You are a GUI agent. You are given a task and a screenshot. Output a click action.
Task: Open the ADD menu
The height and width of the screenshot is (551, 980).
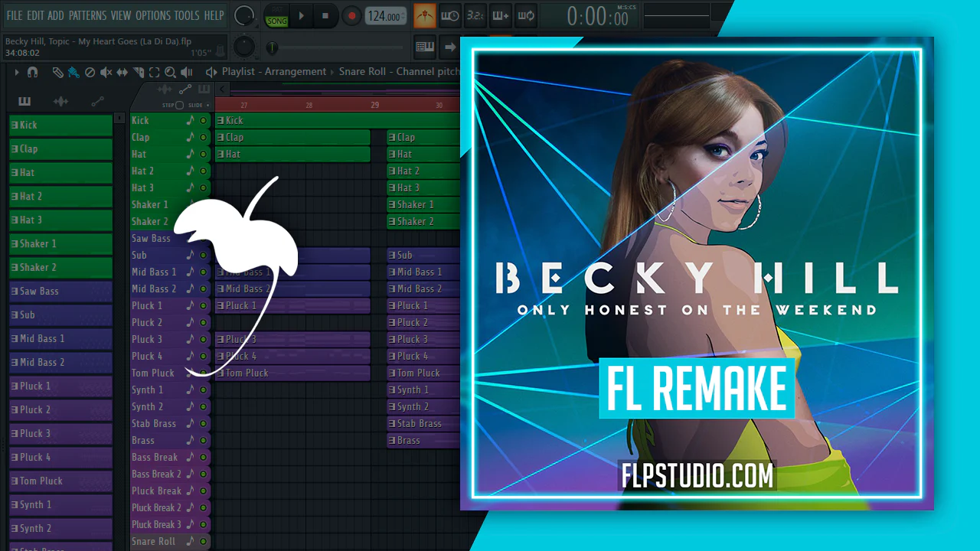pyautogui.click(x=56, y=15)
